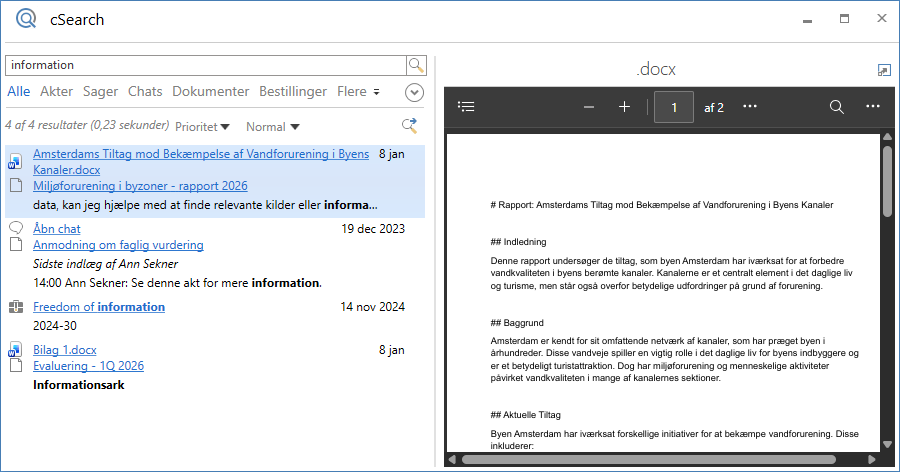Open Freedom of information case link
The width and height of the screenshot is (900, 472).
(x=99, y=307)
